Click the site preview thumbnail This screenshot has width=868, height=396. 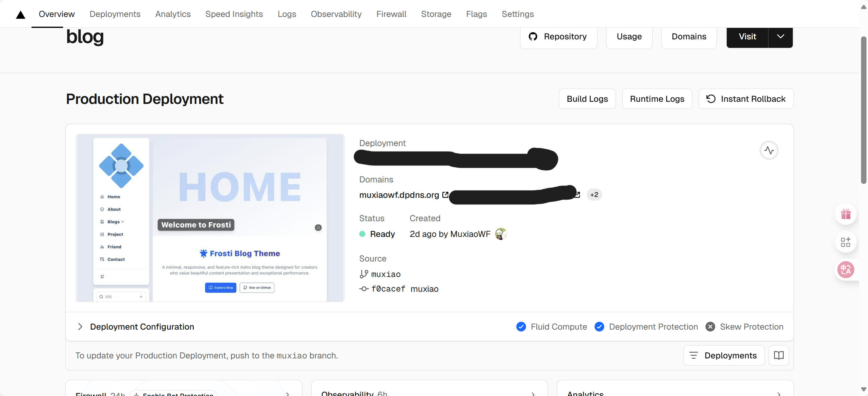pos(210,218)
